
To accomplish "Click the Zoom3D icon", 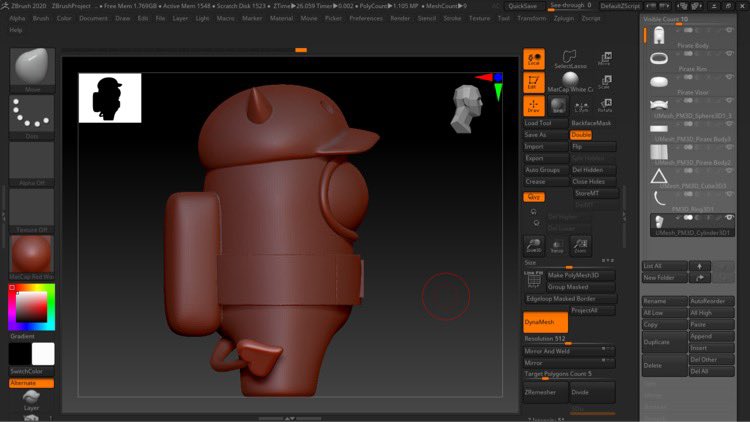I will [534, 245].
